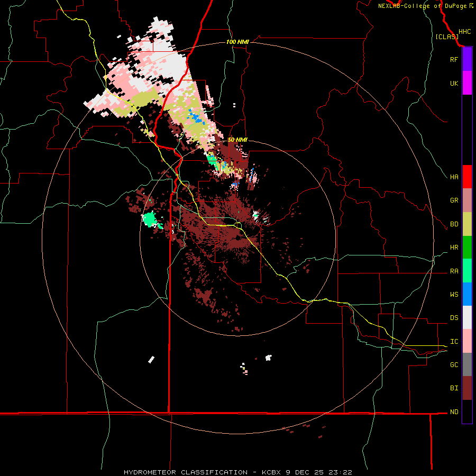476x476 pixels.
Task: Click the dark green HR legend swatch
Action: pyautogui.click(x=467, y=247)
